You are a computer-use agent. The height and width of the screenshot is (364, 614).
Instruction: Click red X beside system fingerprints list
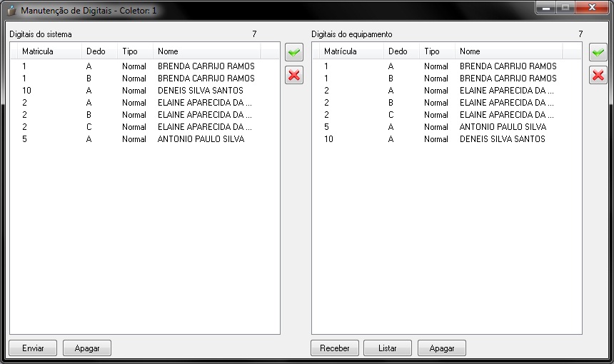[x=293, y=75]
